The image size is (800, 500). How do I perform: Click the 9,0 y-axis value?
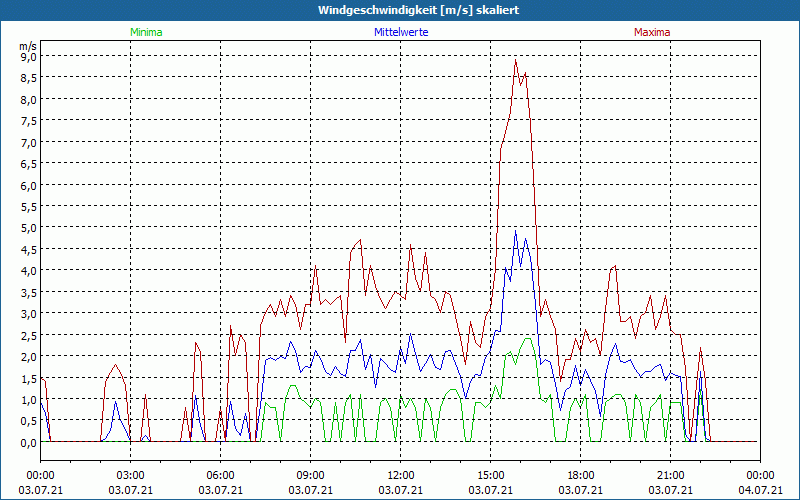[28, 57]
